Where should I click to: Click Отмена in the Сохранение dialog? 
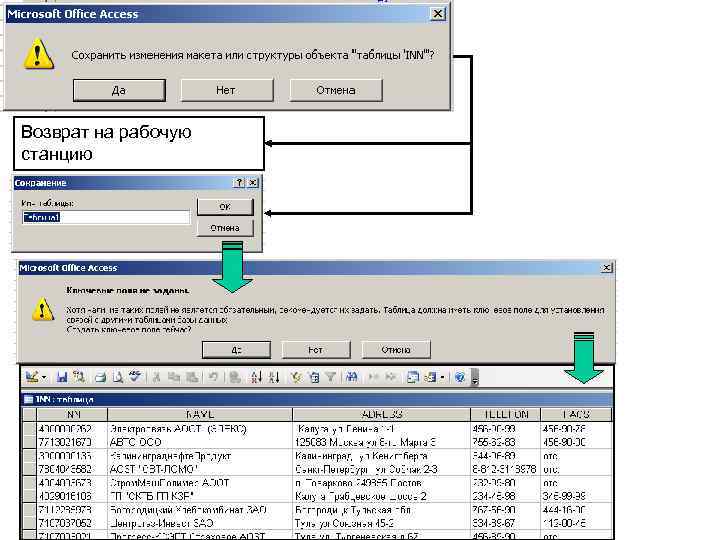[225, 228]
